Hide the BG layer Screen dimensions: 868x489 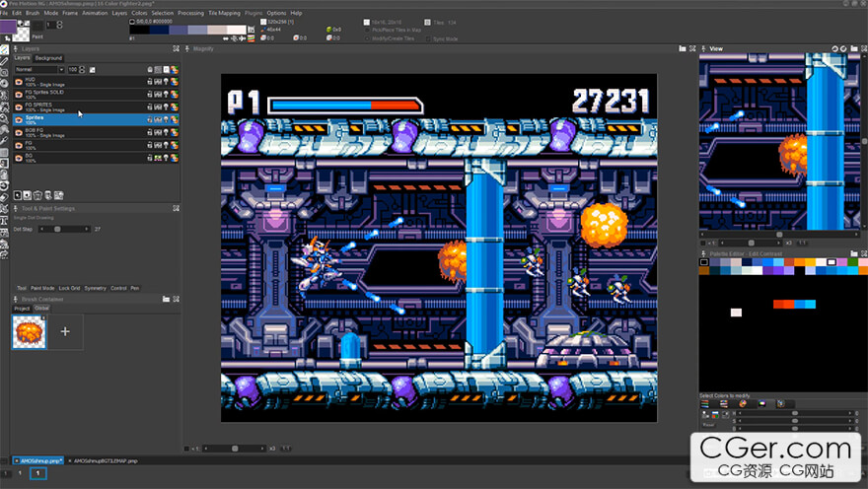coord(19,158)
